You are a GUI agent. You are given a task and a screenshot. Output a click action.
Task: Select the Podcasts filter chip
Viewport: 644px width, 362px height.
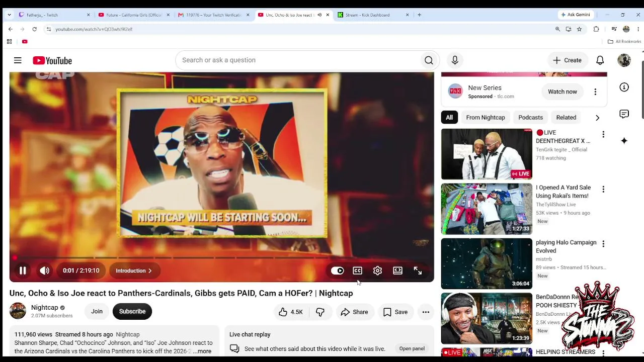[x=531, y=118]
